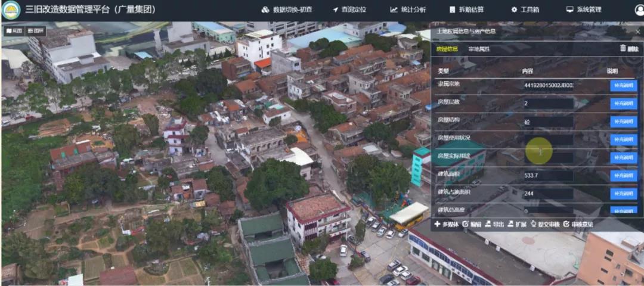Switch to the 宗地属性 tab
644x286 pixels.
click(479, 49)
